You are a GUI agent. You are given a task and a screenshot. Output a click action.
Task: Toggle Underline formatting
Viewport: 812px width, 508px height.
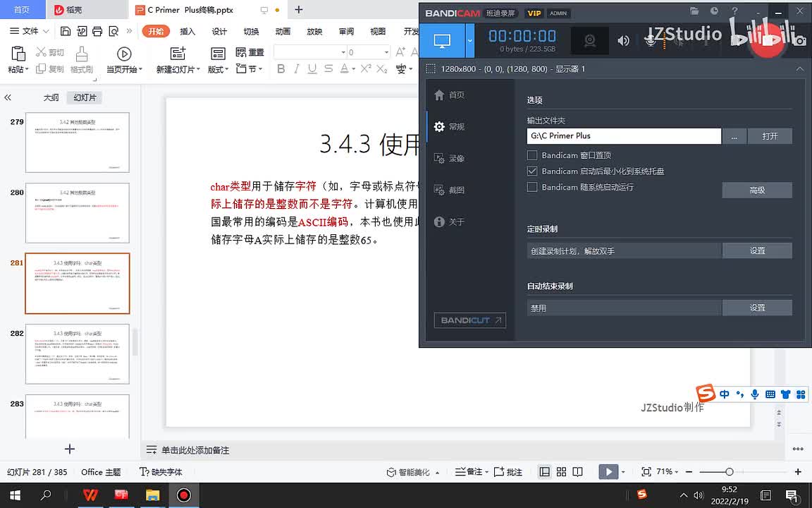tap(312, 68)
